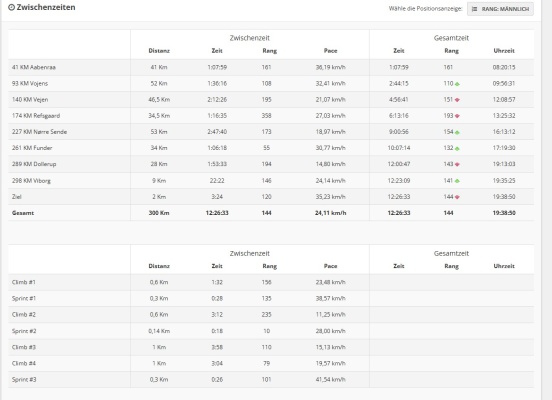The width and height of the screenshot is (552, 400).
Task: Select the Climb #1 row
Action: 271,282
